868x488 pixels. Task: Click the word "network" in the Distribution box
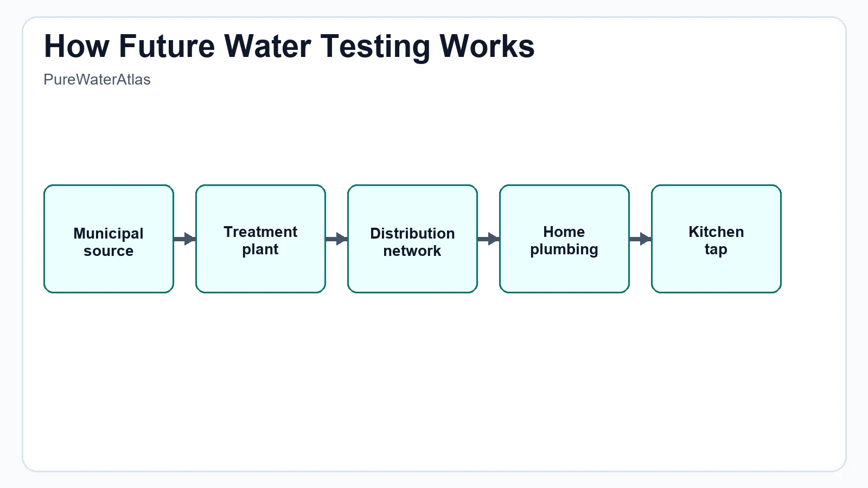[412, 251]
